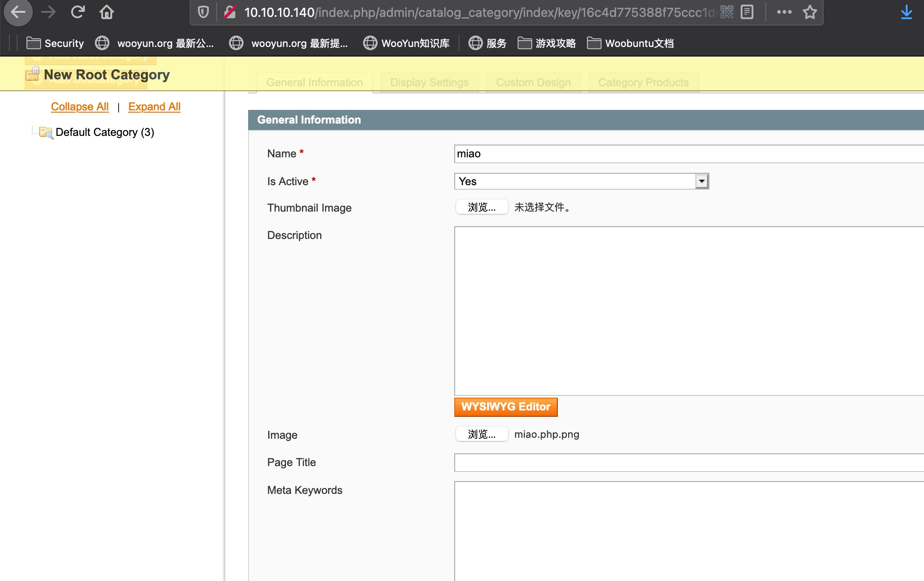Switch to Category Products tab

(x=643, y=83)
